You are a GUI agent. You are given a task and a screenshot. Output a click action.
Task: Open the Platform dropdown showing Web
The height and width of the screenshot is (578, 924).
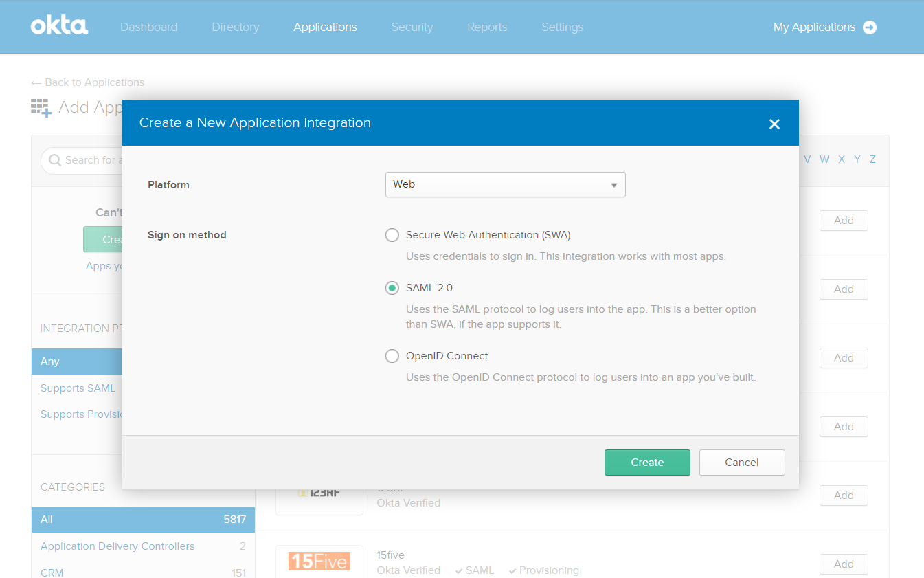(505, 184)
